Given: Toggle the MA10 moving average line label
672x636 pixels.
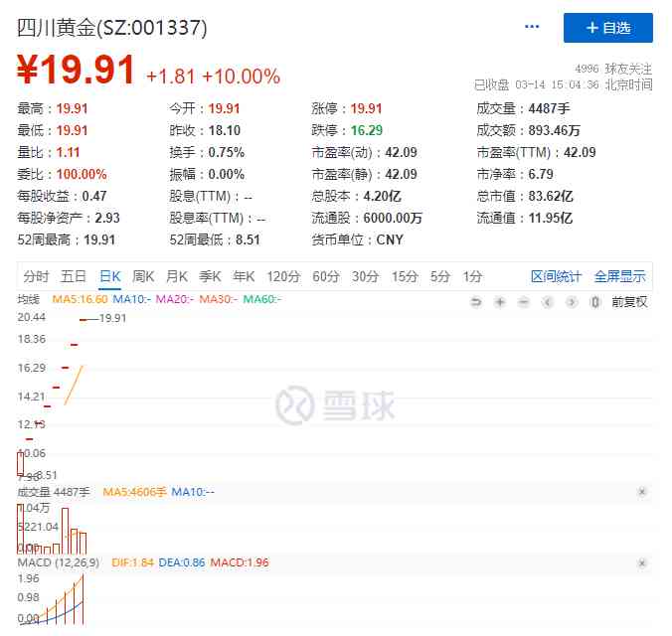Looking at the screenshot, I should (131, 299).
